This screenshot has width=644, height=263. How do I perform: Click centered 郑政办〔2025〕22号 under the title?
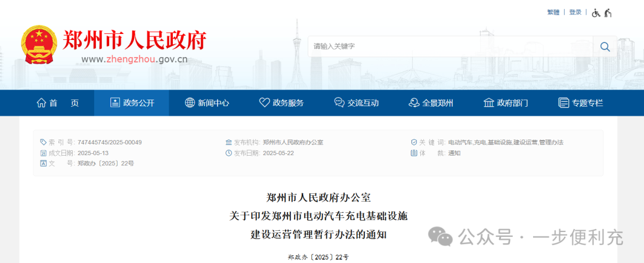pyautogui.click(x=318, y=258)
